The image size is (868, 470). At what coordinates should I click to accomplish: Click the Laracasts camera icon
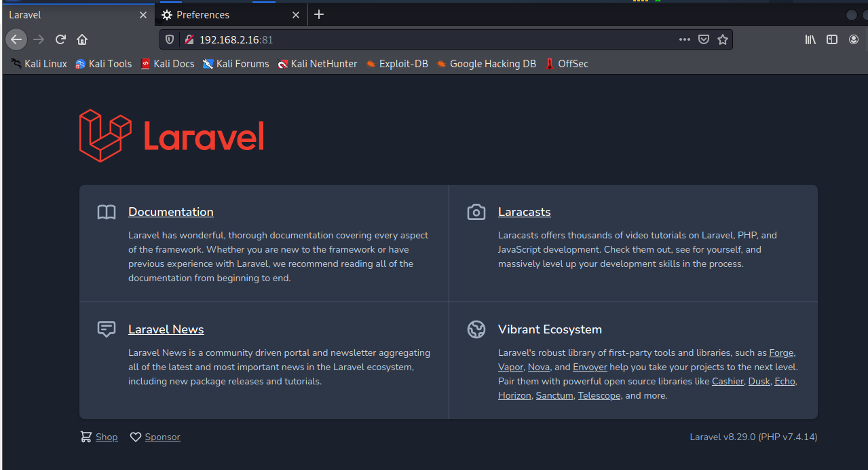coord(476,212)
